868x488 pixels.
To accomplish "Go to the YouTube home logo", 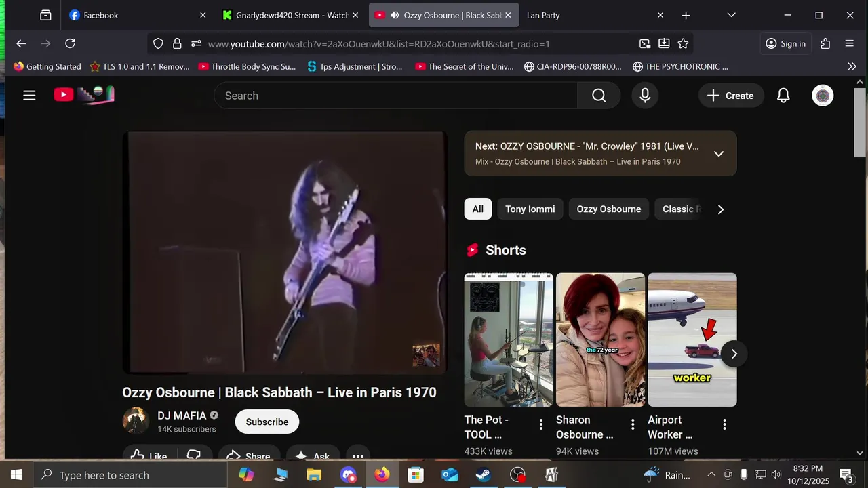I will (84, 95).
